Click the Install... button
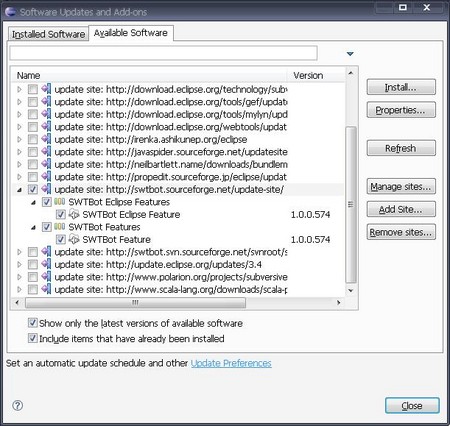 click(x=401, y=87)
